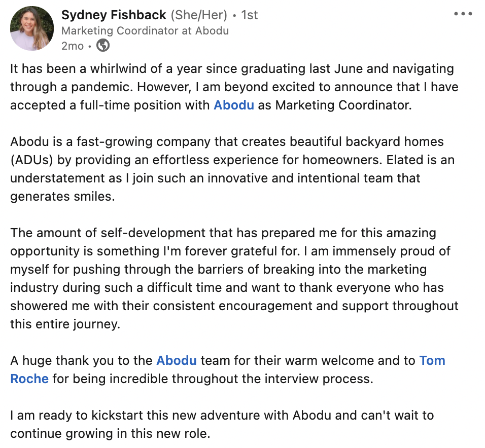The height and width of the screenshot is (448, 485).
Task: Open the overflow menu beside the post
Action: 462,14
